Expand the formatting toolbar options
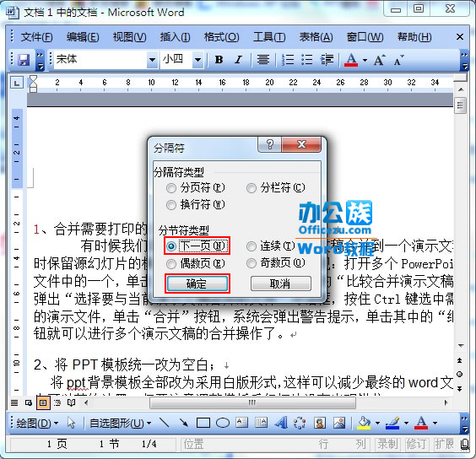Viewport: 476px width, 459px height. coord(464,61)
